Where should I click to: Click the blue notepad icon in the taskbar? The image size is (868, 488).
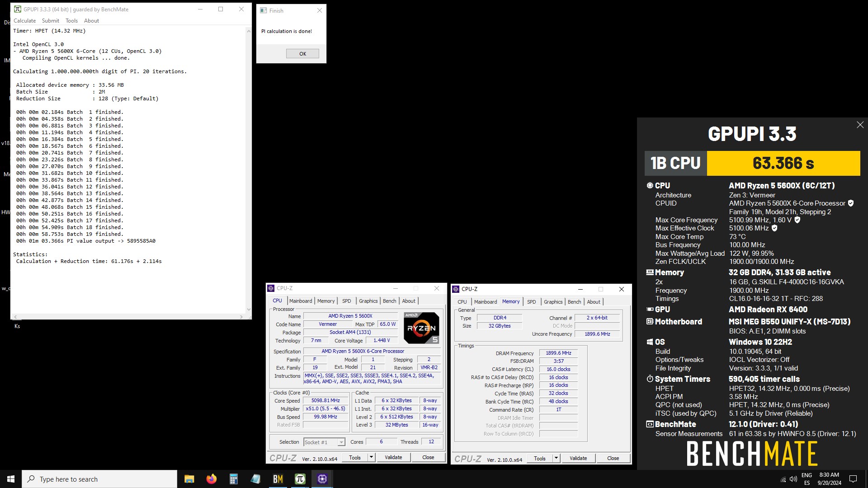pos(255,479)
